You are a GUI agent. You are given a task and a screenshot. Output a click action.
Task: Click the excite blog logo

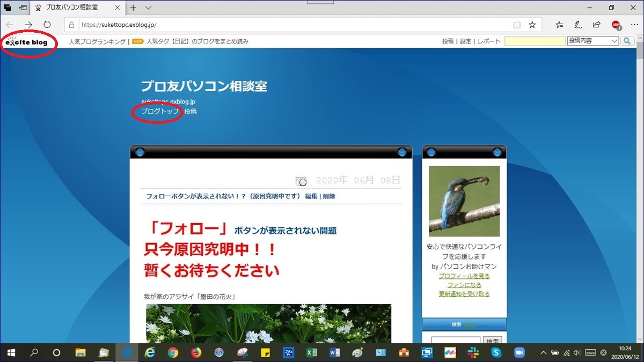coord(27,42)
